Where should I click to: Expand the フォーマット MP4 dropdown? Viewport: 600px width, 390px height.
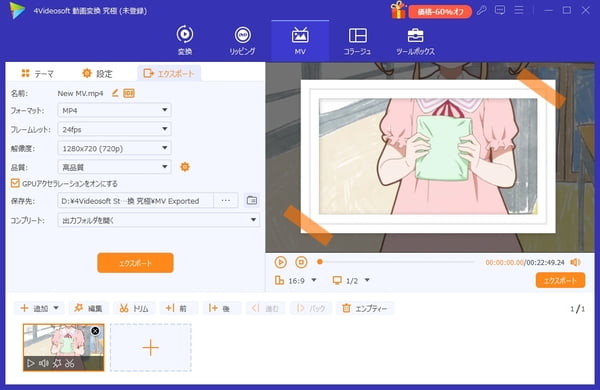(114, 110)
